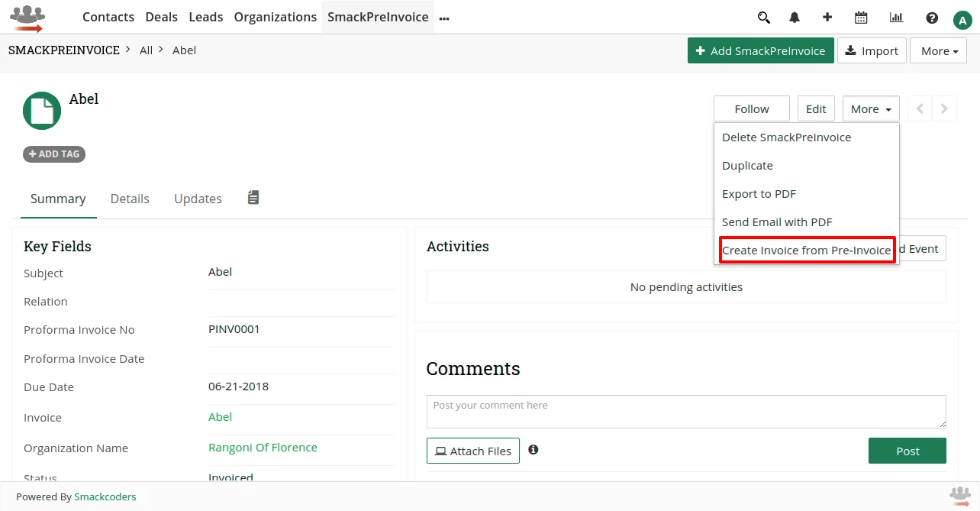Viewport: 980px width, 511px height.
Task: Open the More dropdown on the record header
Action: [870, 108]
